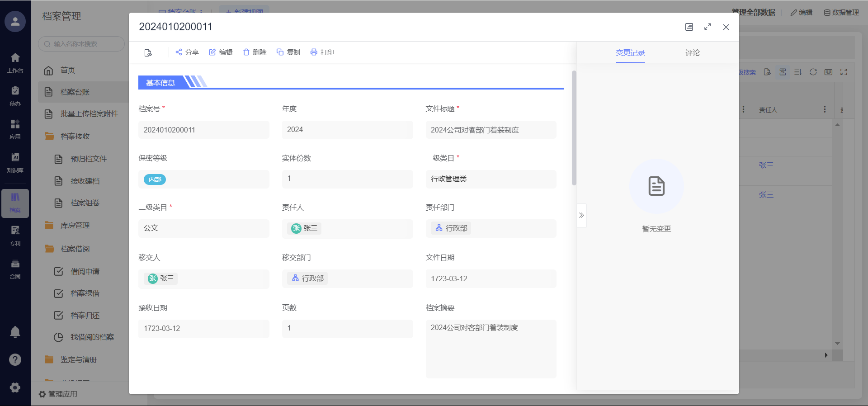Click the Share icon in record toolbar

(x=179, y=52)
